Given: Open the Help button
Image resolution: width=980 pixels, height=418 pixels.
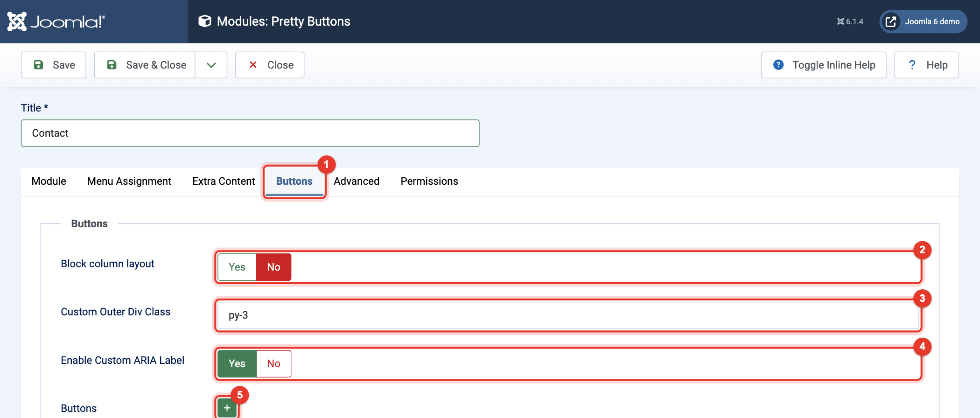Looking at the screenshot, I should (926, 65).
